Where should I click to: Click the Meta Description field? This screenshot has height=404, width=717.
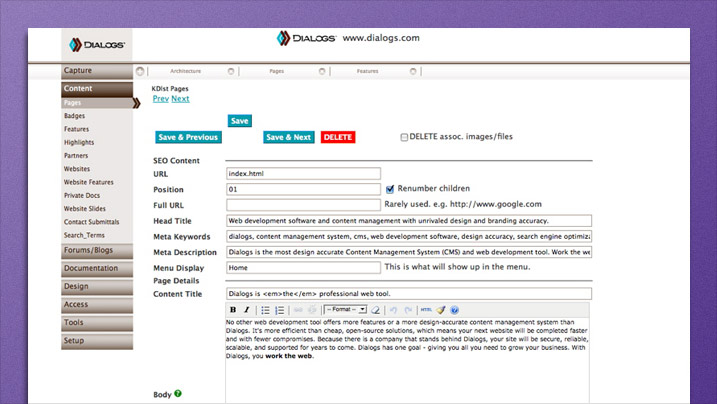click(409, 252)
